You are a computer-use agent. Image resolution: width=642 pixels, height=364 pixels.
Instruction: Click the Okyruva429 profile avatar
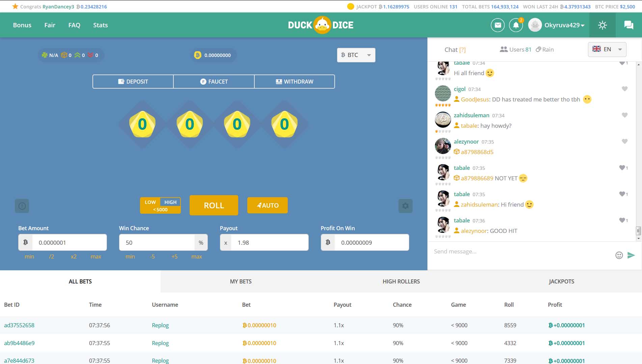click(x=535, y=25)
